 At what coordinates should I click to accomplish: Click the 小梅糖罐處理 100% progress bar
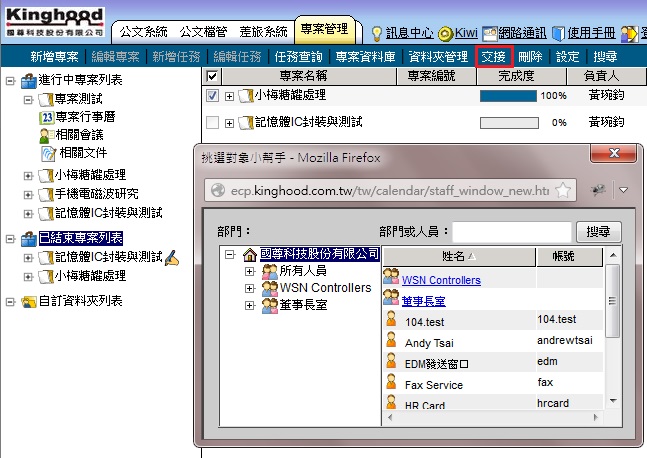click(508, 96)
